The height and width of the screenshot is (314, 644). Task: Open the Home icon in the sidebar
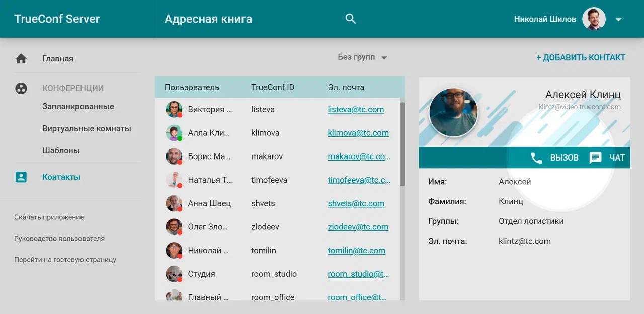coord(21,59)
